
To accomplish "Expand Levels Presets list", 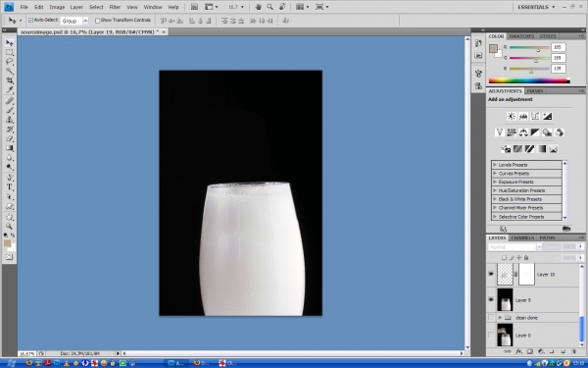I will pos(495,165).
